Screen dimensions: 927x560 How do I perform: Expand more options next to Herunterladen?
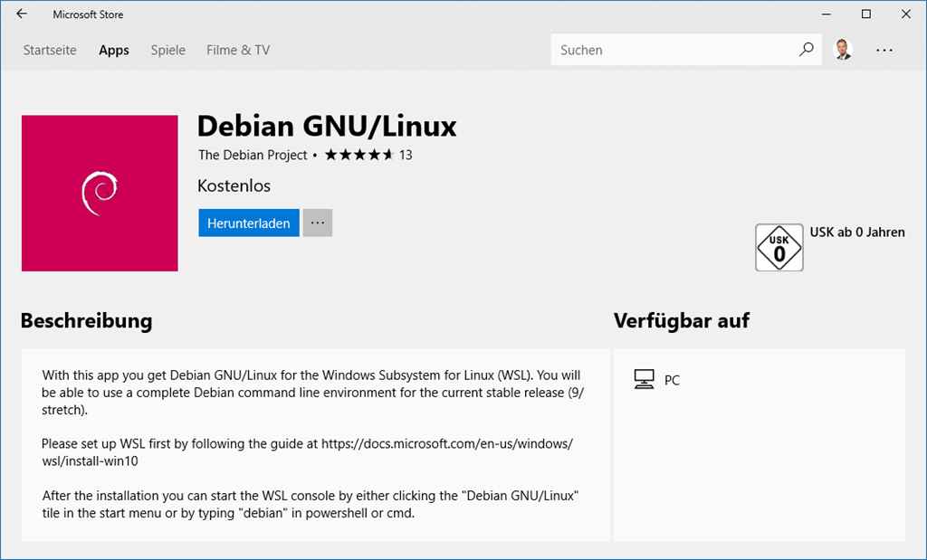[x=317, y=223]
